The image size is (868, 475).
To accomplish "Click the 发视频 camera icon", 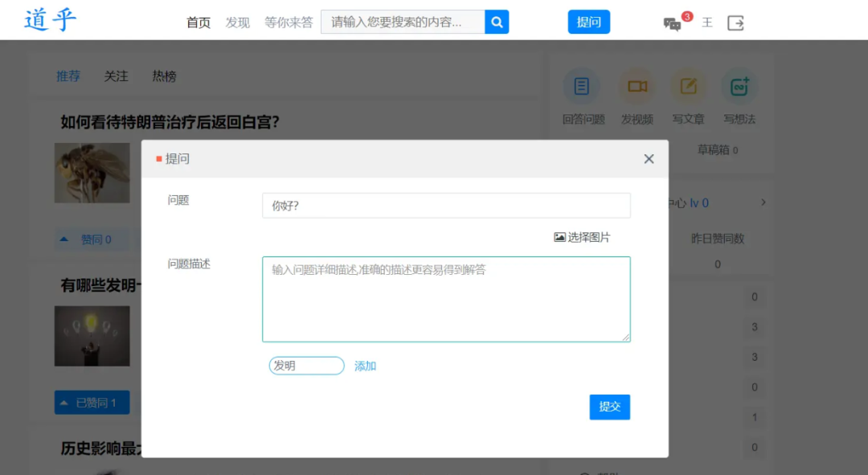I will click(637, 87).
